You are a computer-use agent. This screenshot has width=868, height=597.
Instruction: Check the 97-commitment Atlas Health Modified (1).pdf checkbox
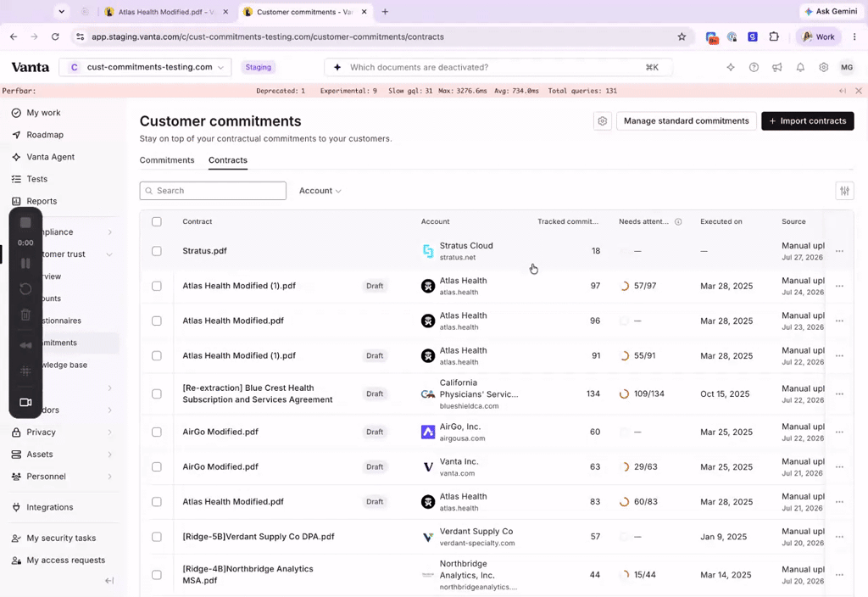tap(157, 286)
